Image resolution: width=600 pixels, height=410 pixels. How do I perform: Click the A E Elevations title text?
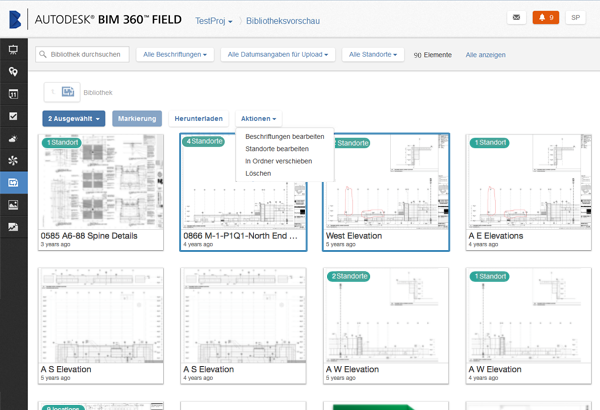coord(496,236)
